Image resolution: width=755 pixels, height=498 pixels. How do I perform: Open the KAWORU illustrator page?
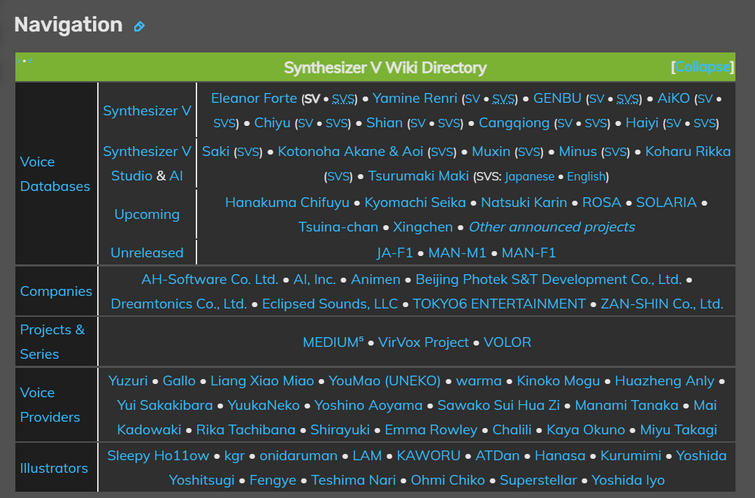pyautogui.click(x=429, y=456)
